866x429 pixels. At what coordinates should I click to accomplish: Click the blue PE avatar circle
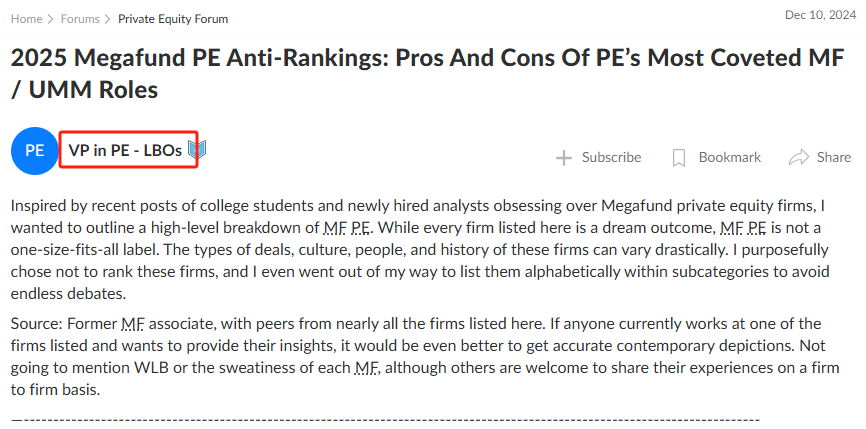click(x=34, y=151)
